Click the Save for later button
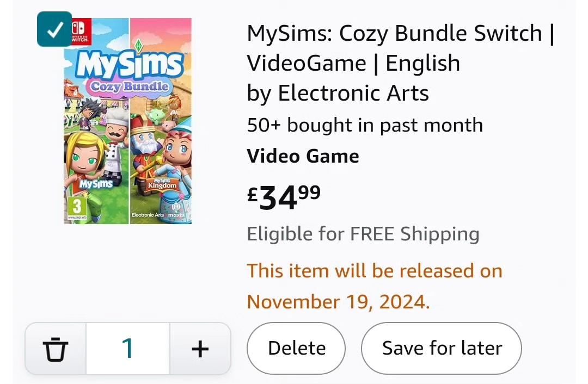 [442, 349]
